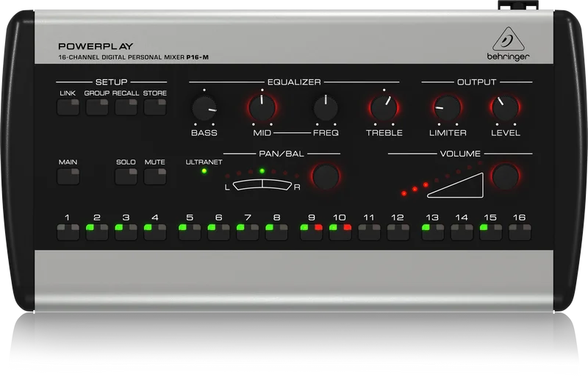Viewport: 588px width, 377px height.
Task: Click the FREQ equalizer knob
Action: [326, 107]
